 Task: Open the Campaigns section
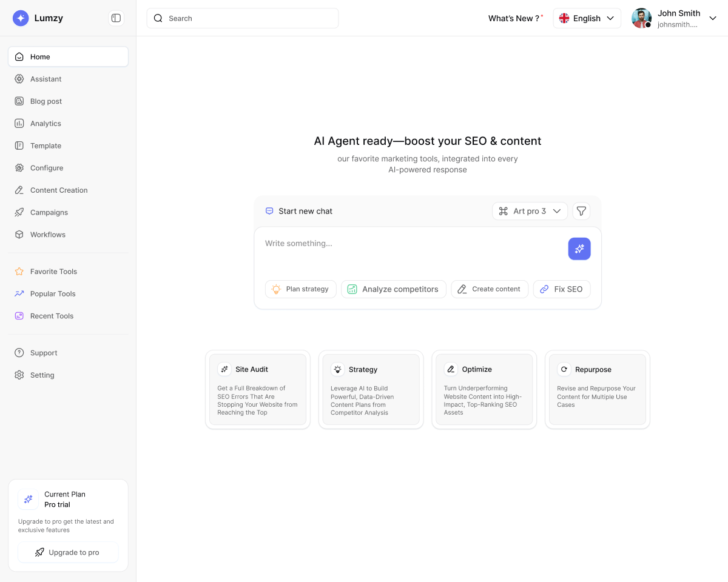(49, 212)
